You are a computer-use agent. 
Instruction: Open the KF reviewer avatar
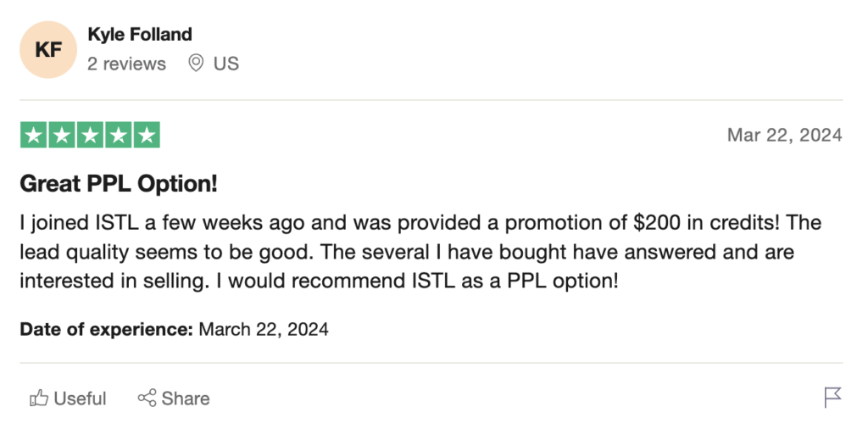(48, 50)
